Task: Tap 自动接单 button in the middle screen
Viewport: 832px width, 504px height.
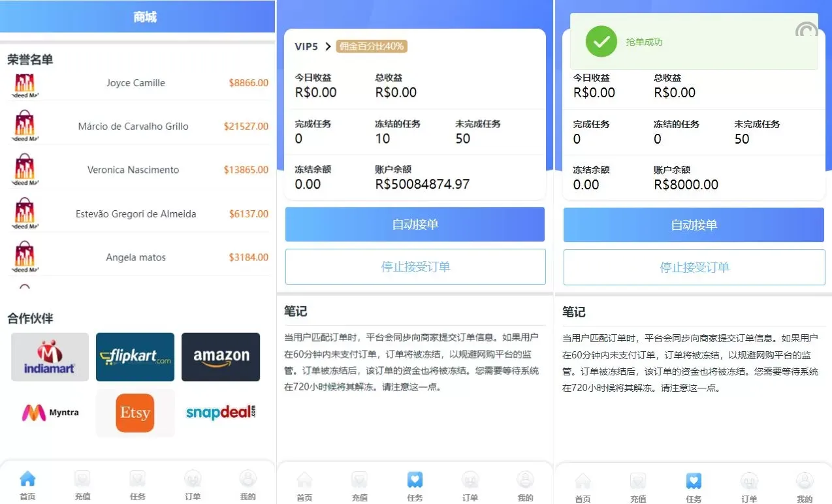Action: 415,225
